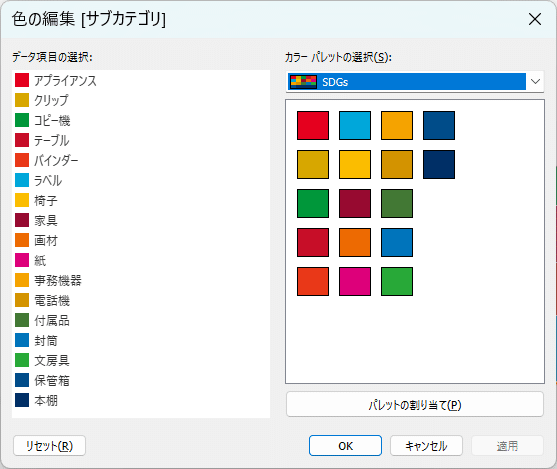Pick the crimson swatch in fourth row
This screenshot has width=557, height=469.
[x=313, y=243]
